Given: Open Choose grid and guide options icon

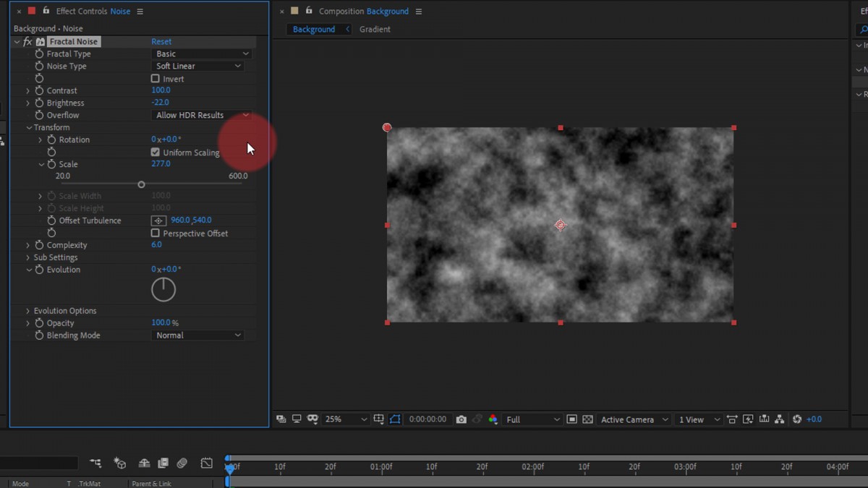Looking at the screenshot, I should point(379,419).
